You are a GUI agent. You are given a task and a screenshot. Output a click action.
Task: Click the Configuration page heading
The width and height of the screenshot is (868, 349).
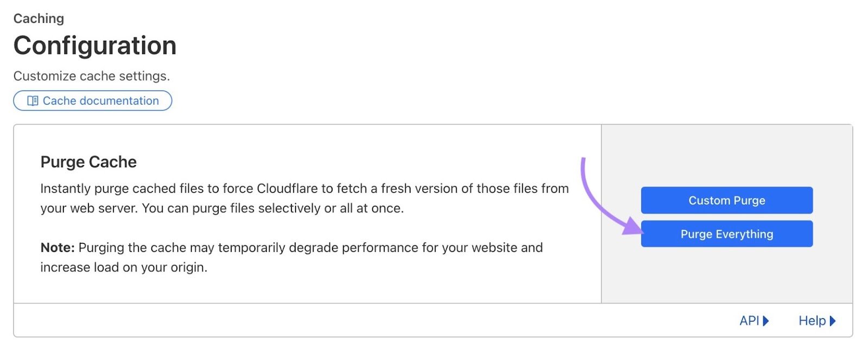click(x=95, y=45)
